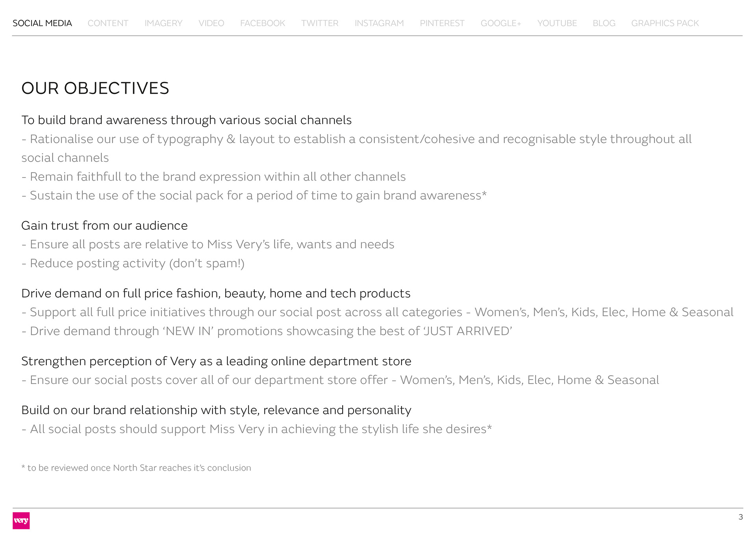756x534 pixels.
Task: Click the pink Very logo icon
Action: click(21, 520)
